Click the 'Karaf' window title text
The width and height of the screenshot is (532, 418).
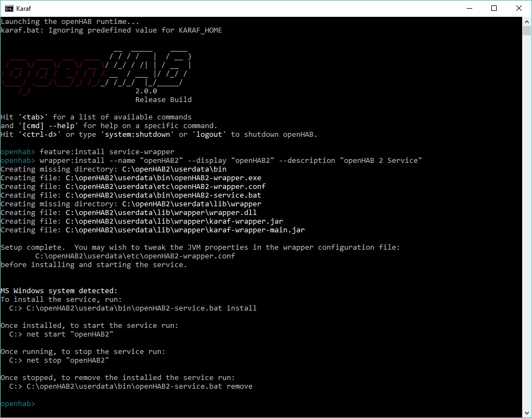coord(23,9)
